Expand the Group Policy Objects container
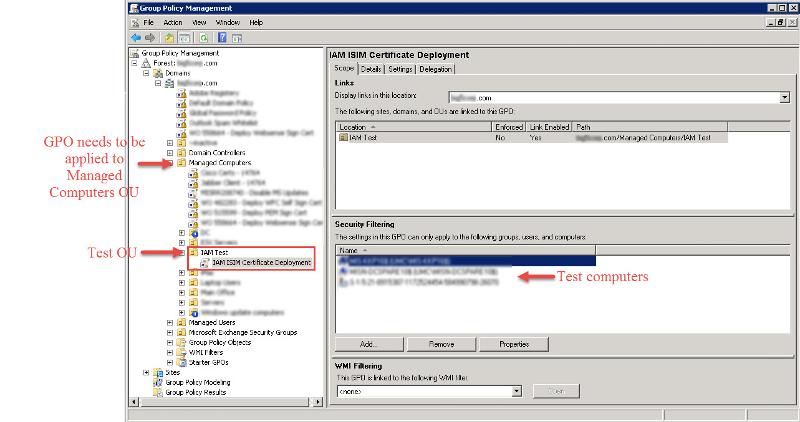This screenshot has height=422, width=800. point(170,342)
